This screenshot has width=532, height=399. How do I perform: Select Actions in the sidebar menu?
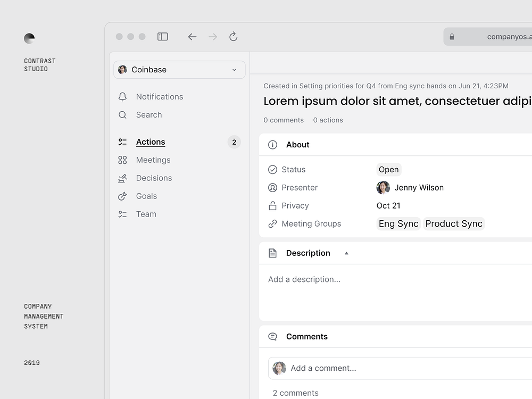pos(151,142)
